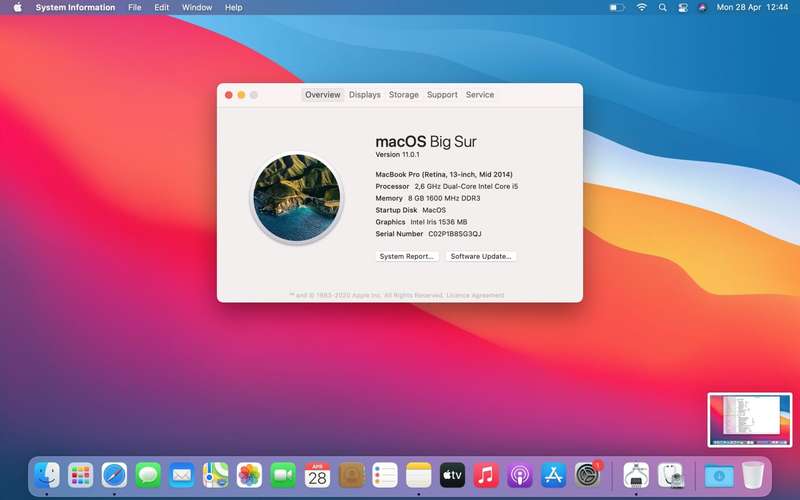Viewport: 800px width, 500px height.
Task: Open the Downloads folder in the Dock
Action: click(719, 476)
